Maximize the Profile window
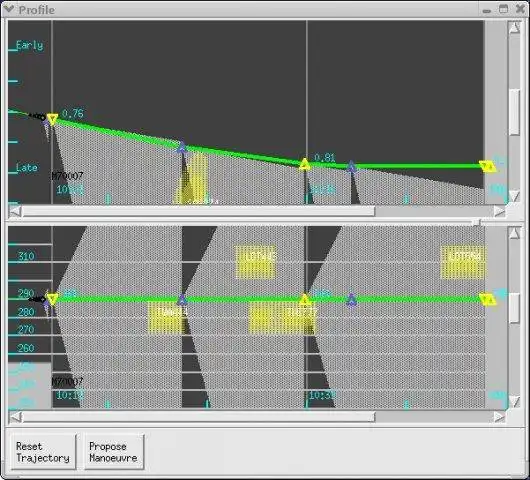 [503, 9]
